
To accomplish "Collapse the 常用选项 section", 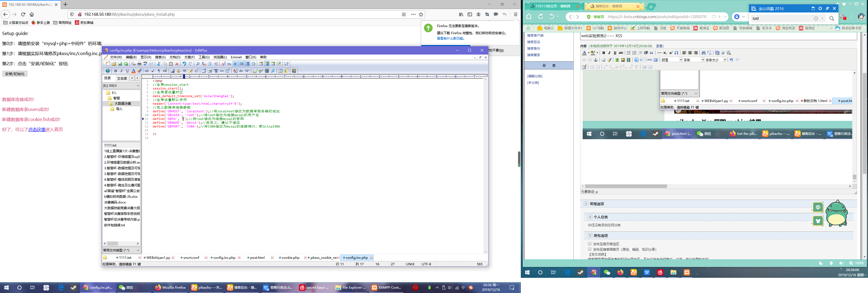I will 586,204.
